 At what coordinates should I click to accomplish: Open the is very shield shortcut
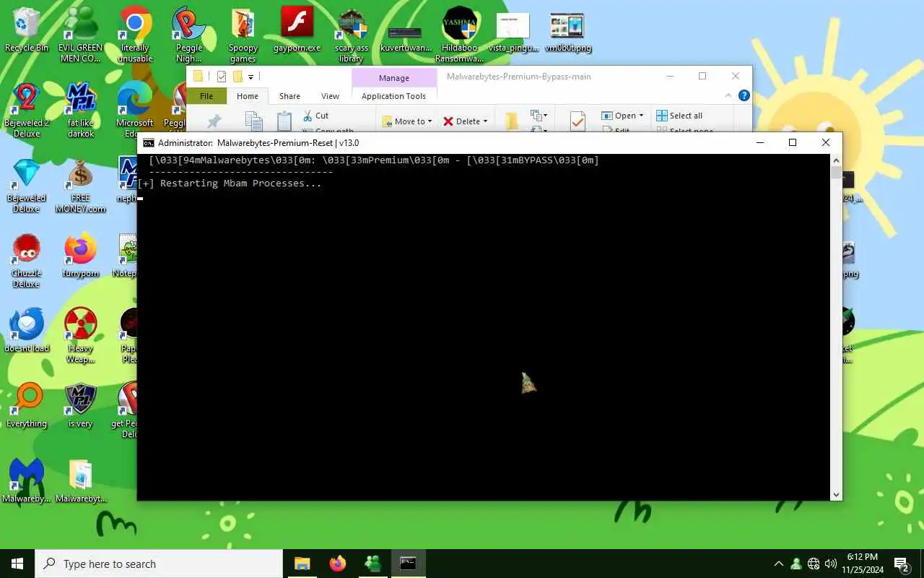[81, 406]
